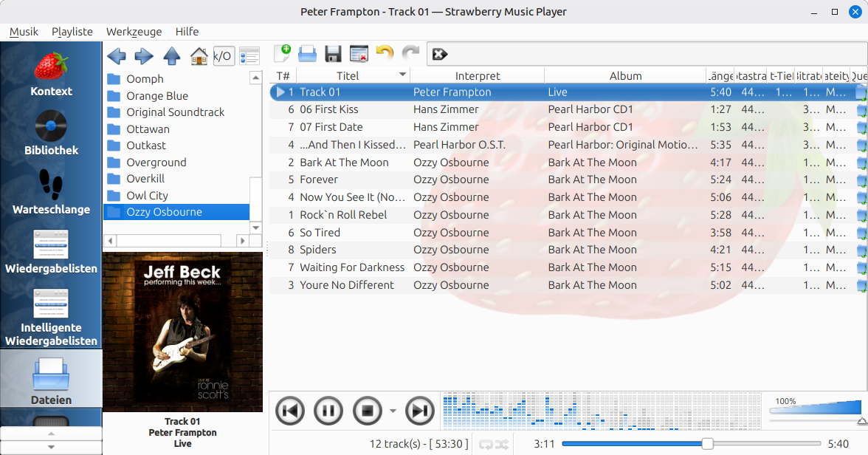This screenshot has width=868, height=455.
Task: Click sidebar tab scroll-down arrow
Action: click(x=51, y=447)
